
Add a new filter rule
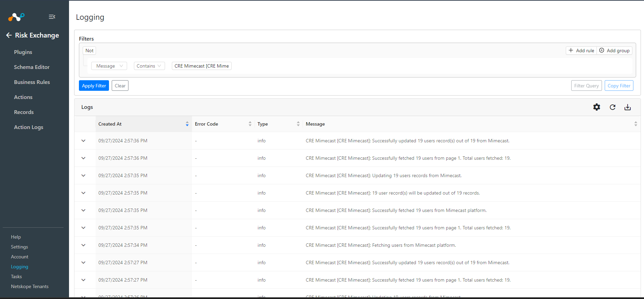pos(581,51)
